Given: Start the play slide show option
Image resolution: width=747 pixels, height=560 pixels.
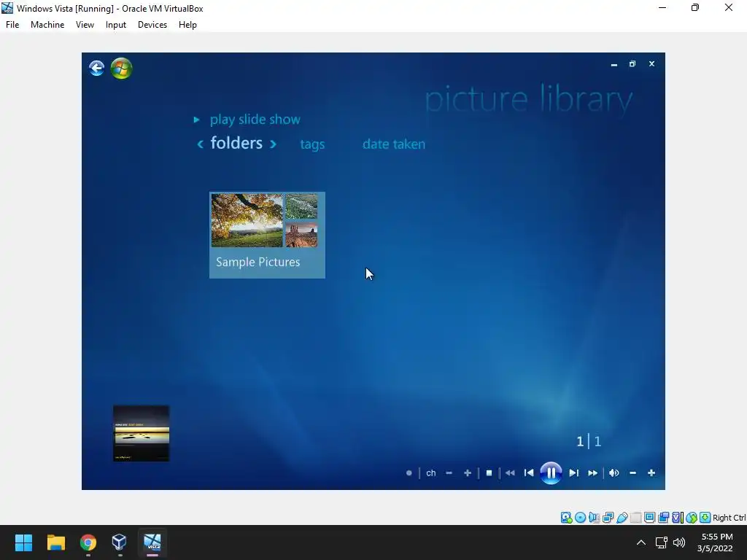Looking at the screenshot, I should coord(255,120).
